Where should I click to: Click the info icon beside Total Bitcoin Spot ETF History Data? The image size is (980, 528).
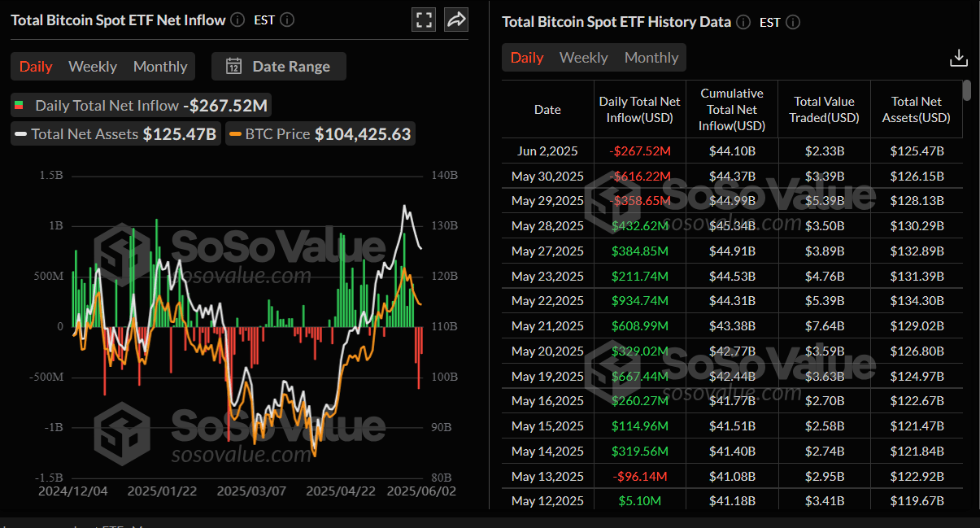coord(743,22)
